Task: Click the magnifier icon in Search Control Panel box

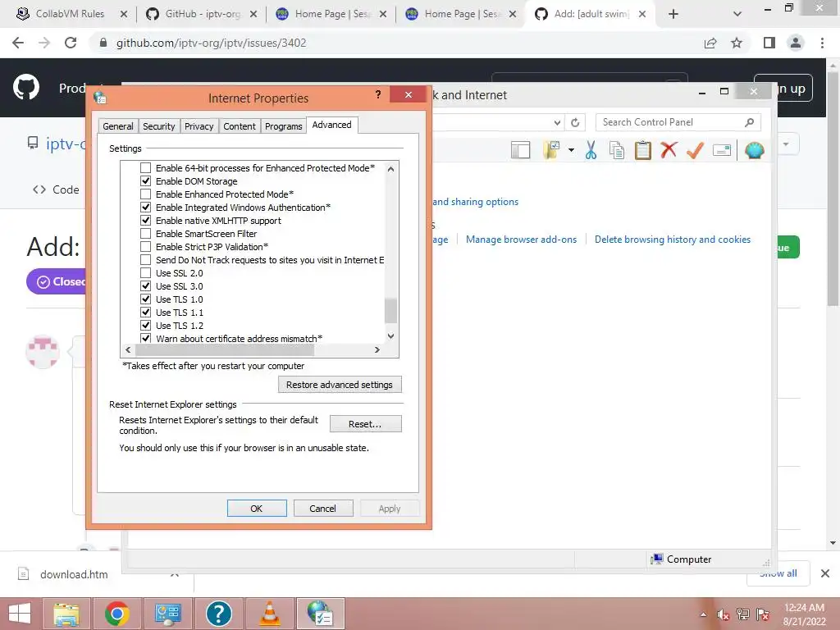Action: click(750, 123)
